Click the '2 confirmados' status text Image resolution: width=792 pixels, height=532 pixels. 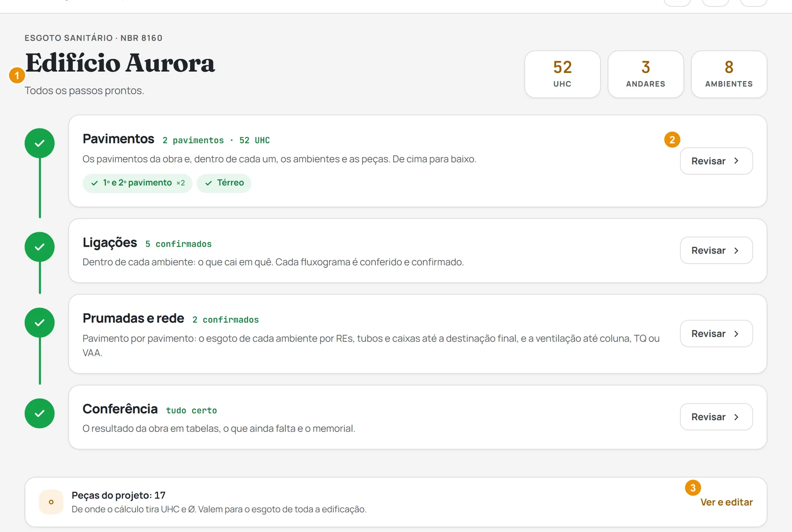(x=226, y=320)
